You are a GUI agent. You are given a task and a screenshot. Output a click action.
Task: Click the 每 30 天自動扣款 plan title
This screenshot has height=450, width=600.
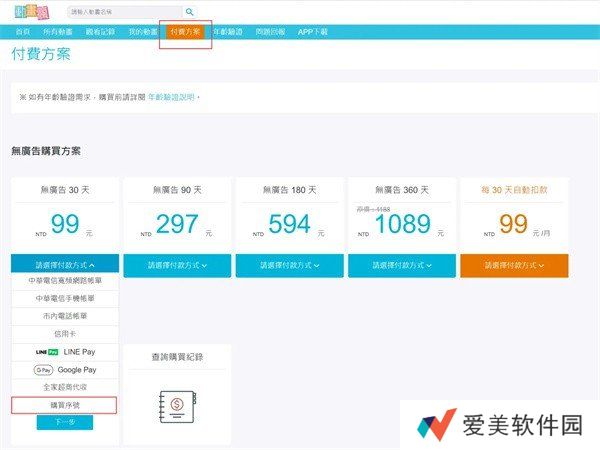(x=514, y=190)
